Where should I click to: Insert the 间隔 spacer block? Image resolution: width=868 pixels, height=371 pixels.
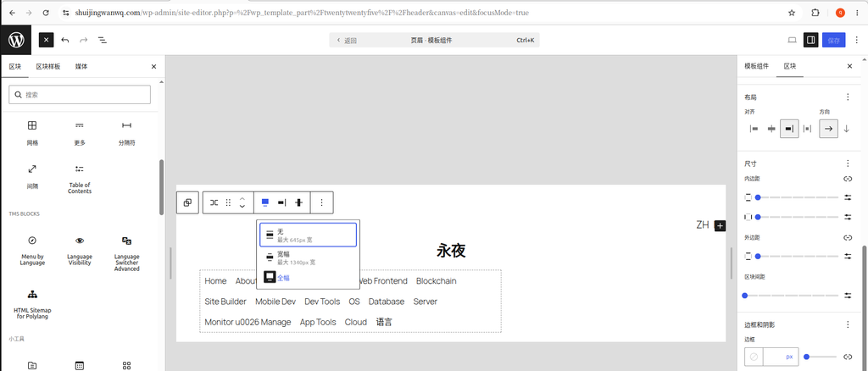[32, 177]
